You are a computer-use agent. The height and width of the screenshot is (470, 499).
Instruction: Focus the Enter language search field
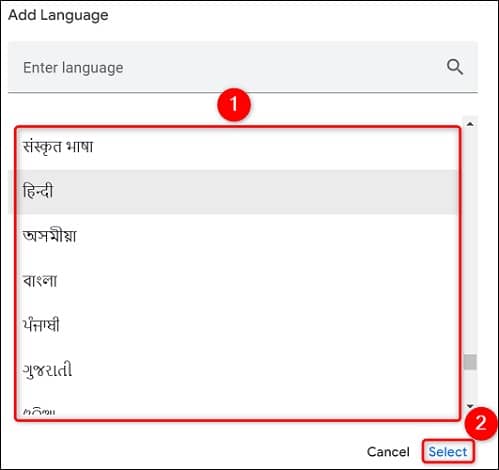pyautogui.click(x=243, y=67)
